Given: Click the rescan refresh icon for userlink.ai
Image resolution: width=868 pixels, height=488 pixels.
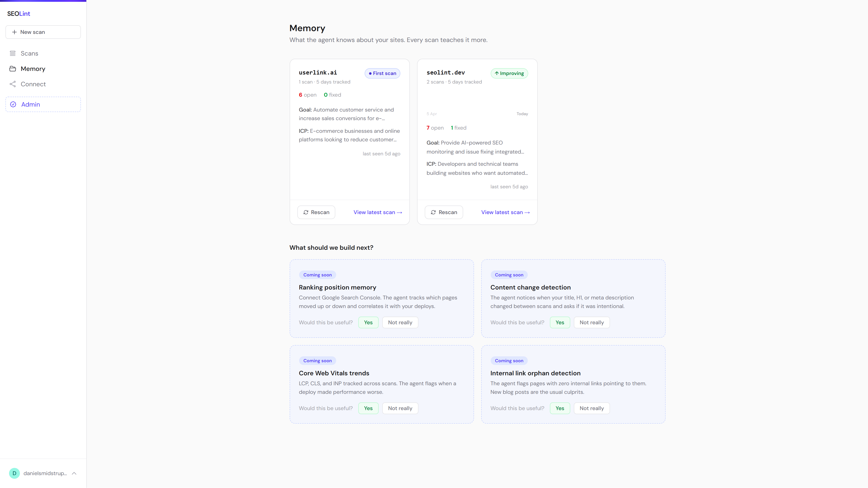Looking at the screenshot, I should click(306, 212).
